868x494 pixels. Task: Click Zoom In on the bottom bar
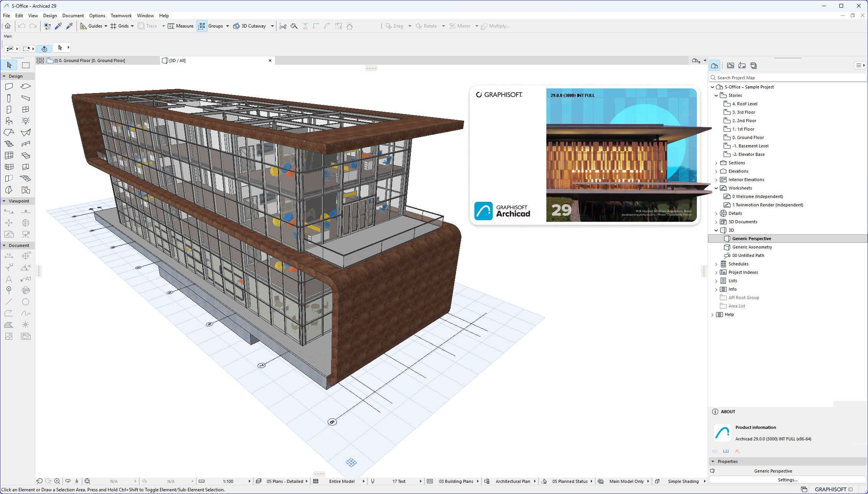coord(57,481)
